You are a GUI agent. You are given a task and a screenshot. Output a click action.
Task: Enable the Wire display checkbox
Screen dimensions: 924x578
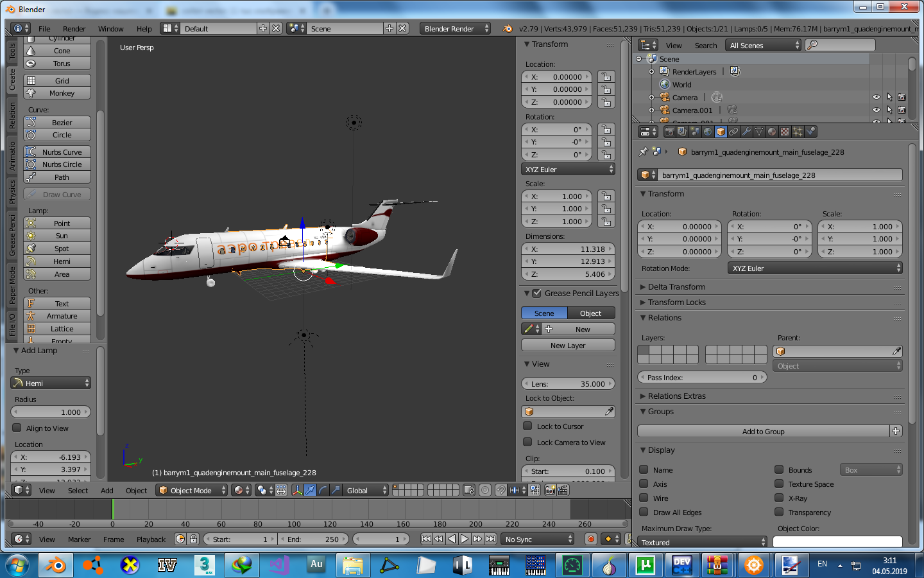tap(644, 498)
